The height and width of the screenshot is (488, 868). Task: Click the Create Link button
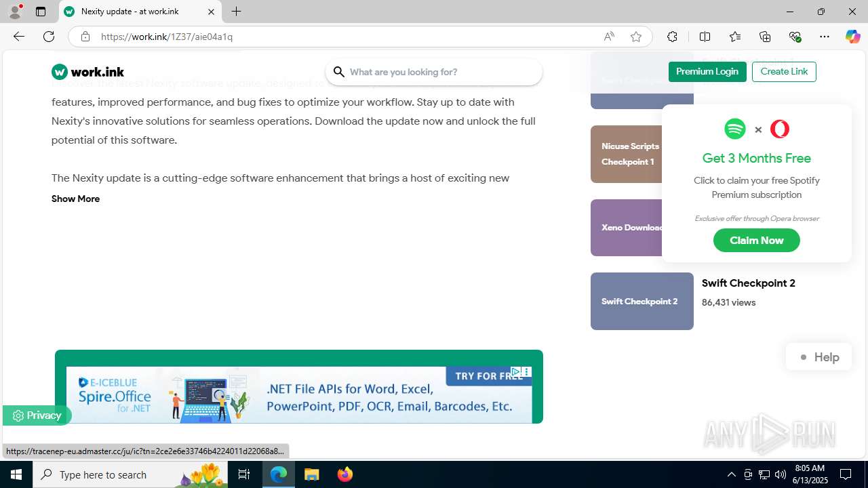[x=784, y=72]
